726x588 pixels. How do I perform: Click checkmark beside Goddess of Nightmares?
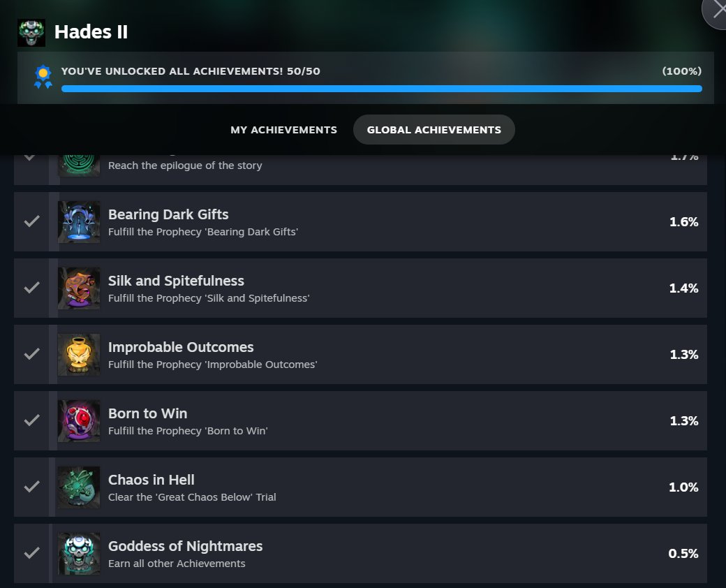click(31, 553)
